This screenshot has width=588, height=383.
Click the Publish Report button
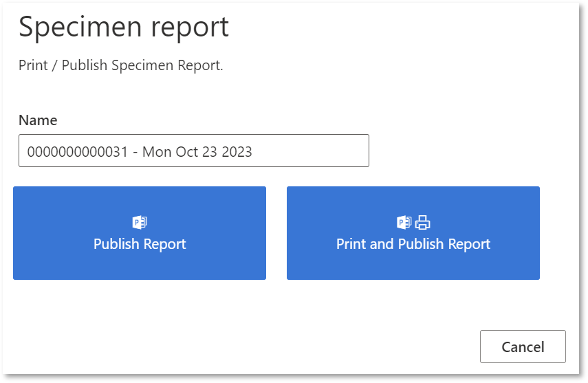click(140, 233)
